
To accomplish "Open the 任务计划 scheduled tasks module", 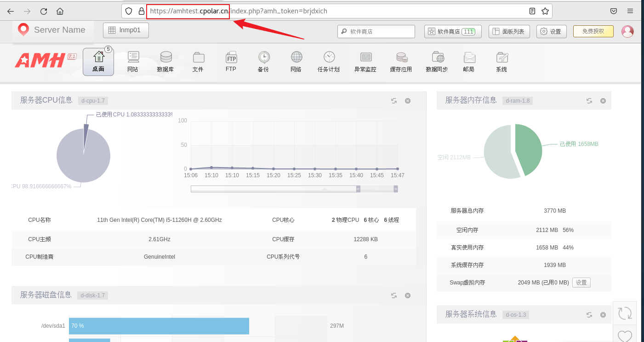I will (x=329, y=62).
